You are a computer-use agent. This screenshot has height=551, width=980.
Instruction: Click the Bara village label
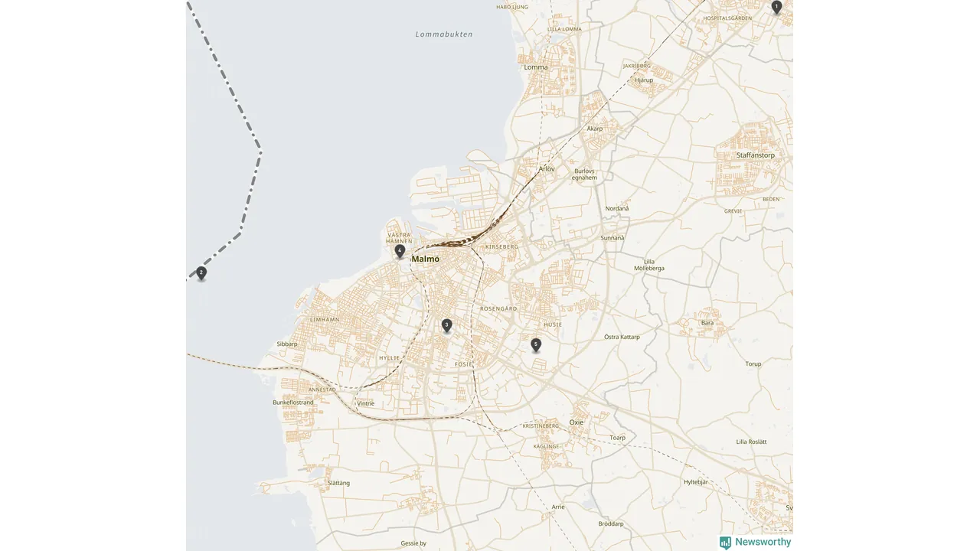pyautogui.click(x=707, y=323)
